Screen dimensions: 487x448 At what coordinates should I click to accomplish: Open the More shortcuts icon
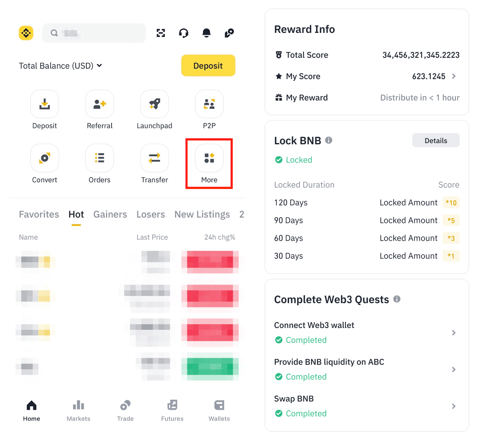[209, 158]
